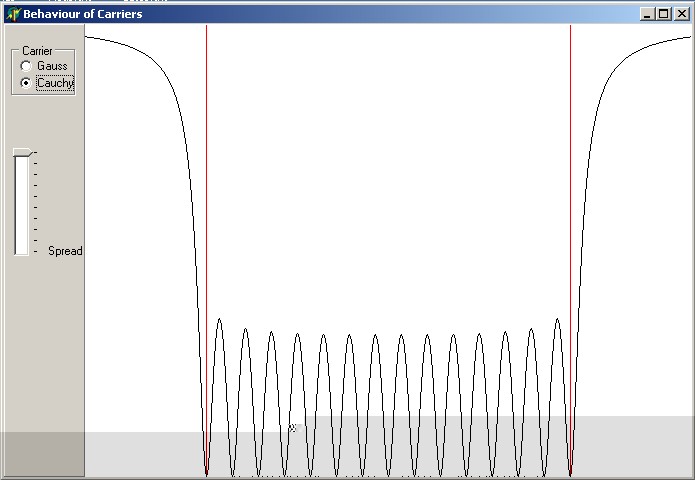Image resolution: width=695 pixels, height=480 pixels.
Task: Click the first wave peak after left red line
Action: coord(219,319)
